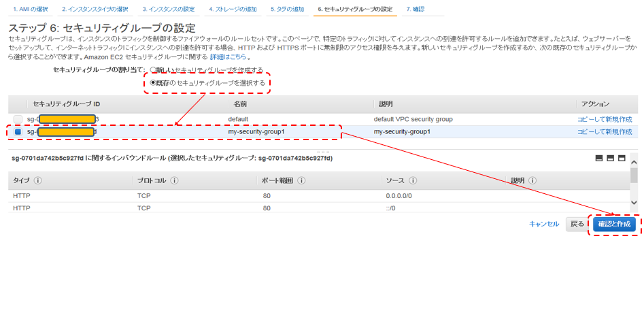Click the scroll down arrow of the rules pane
This screenshot has height=313, width=644.
coord(634,203)
